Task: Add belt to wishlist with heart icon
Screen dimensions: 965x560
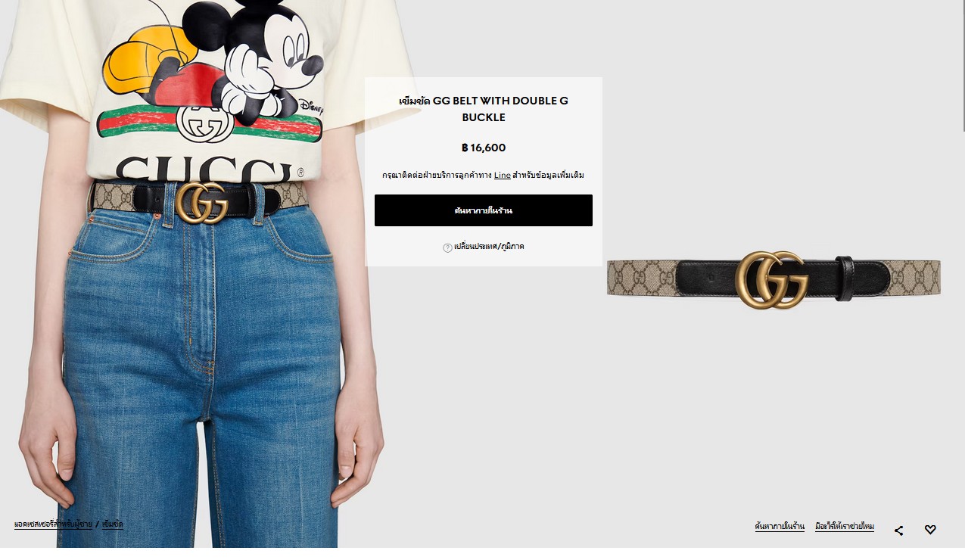Action: pos(930,530)
